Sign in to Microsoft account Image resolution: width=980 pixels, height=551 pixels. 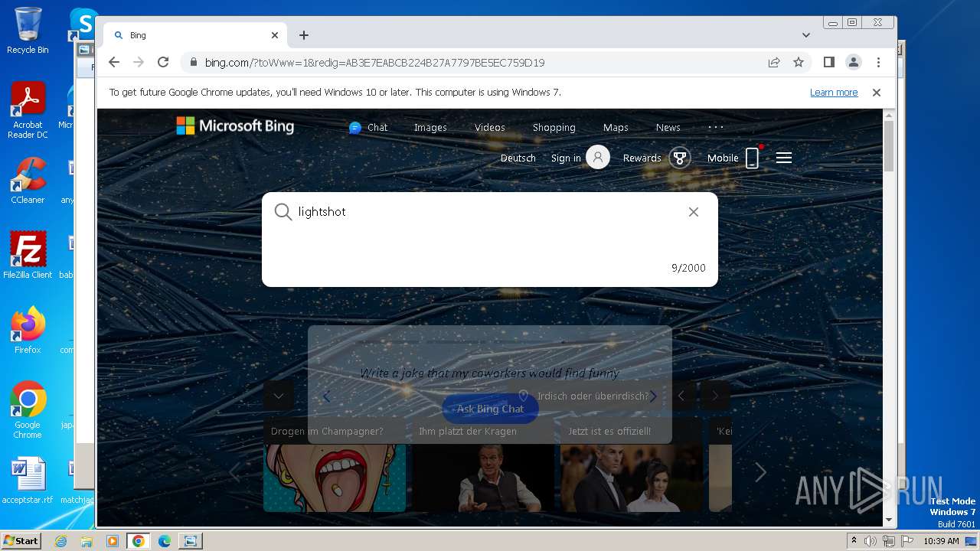tap(580, 158)
